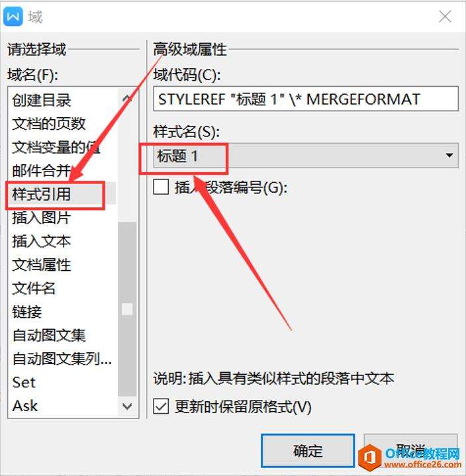This screenshot has width=466, height=476.
Task: Enable 插入段落编号 checkbox
Action: point(161,187)
